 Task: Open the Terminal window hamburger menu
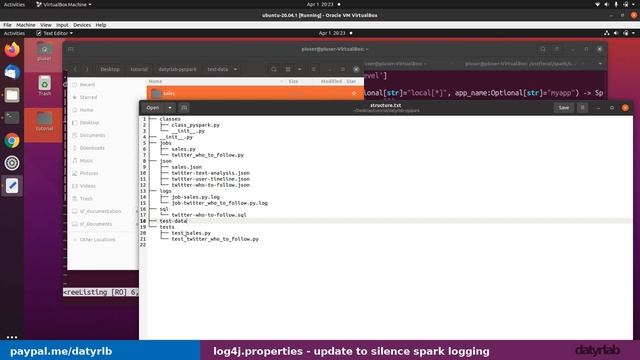click(557, 49)
